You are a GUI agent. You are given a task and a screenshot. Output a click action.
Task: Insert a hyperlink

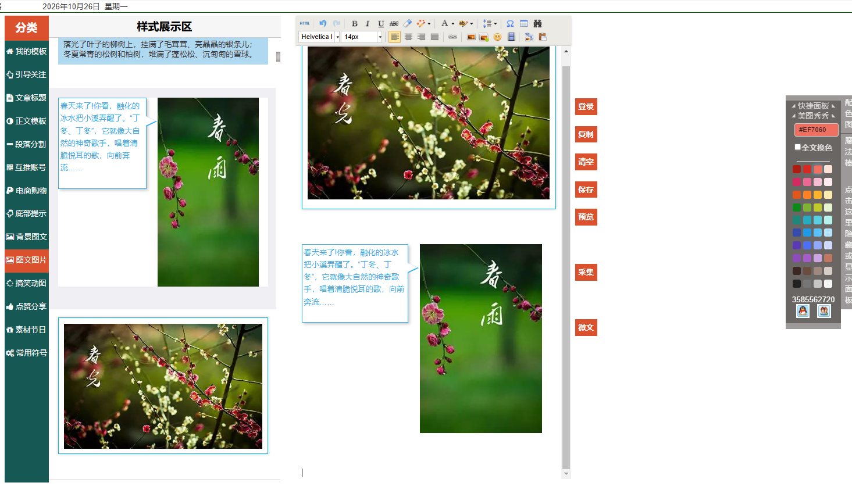click(452, 37)
